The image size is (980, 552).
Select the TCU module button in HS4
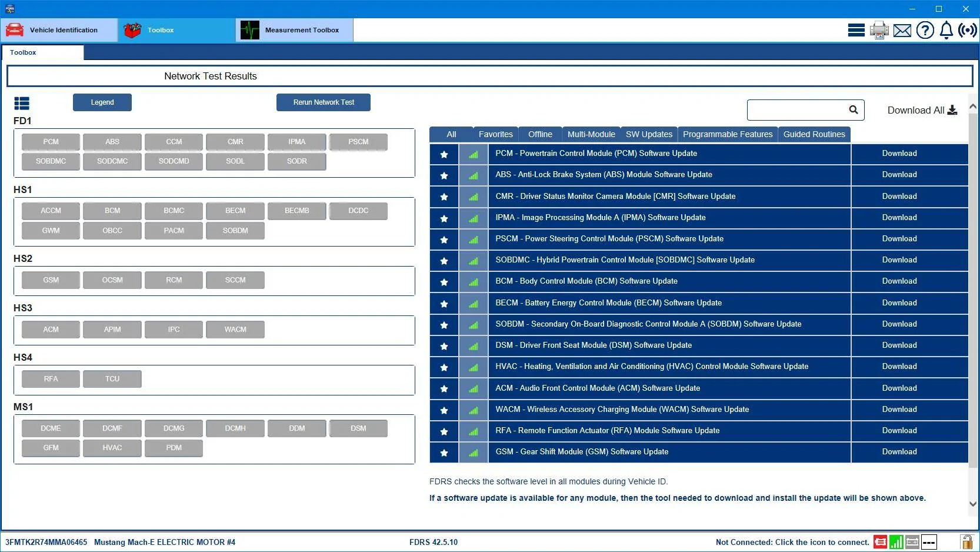(x=112, y=379)
